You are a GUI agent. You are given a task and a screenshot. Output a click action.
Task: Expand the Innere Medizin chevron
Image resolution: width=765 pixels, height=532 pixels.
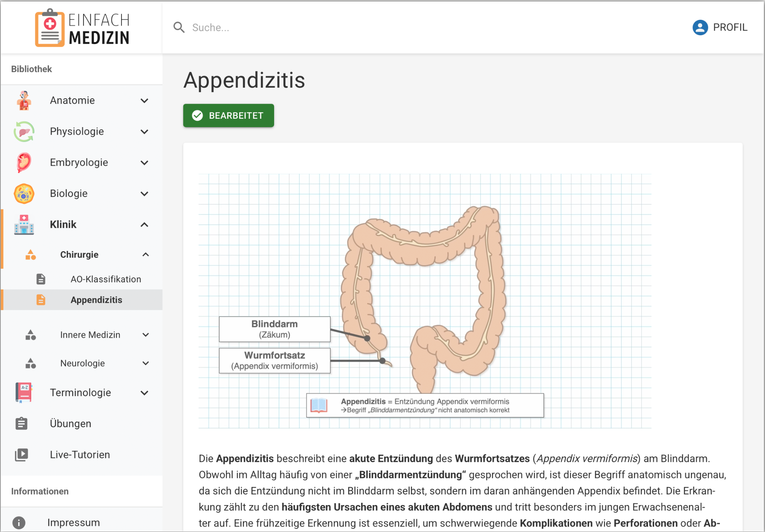(x=145, y=335)
